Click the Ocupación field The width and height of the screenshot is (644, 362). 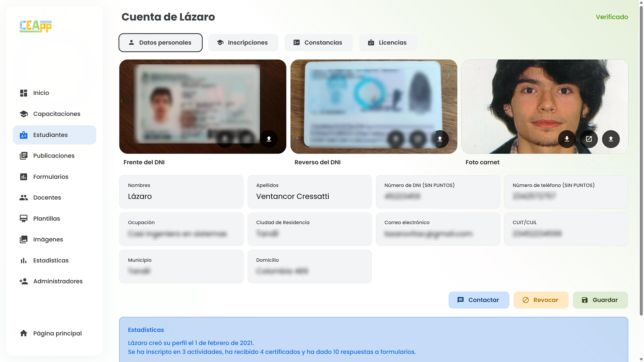pos(181,229)
